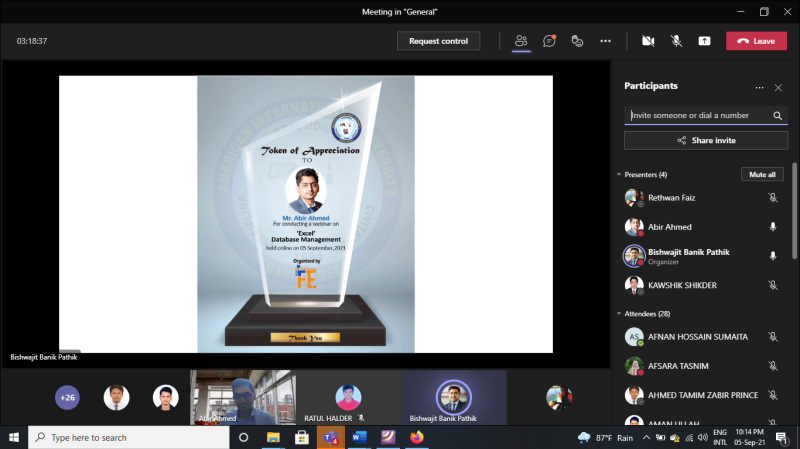
Task: Select KAWSHIK SHIKDER in the participants list
Action: [x=682, y=285]
